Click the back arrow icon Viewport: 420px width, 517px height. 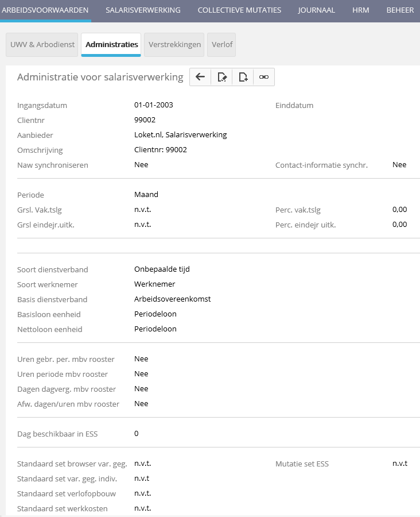(200, 77)
